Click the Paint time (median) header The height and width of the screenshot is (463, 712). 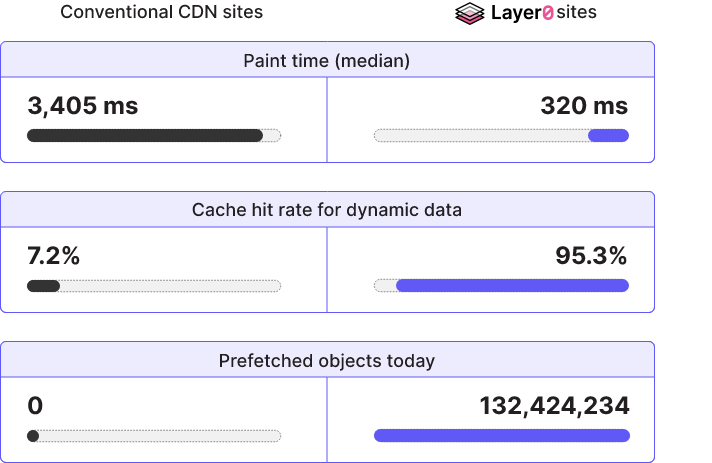327,60
